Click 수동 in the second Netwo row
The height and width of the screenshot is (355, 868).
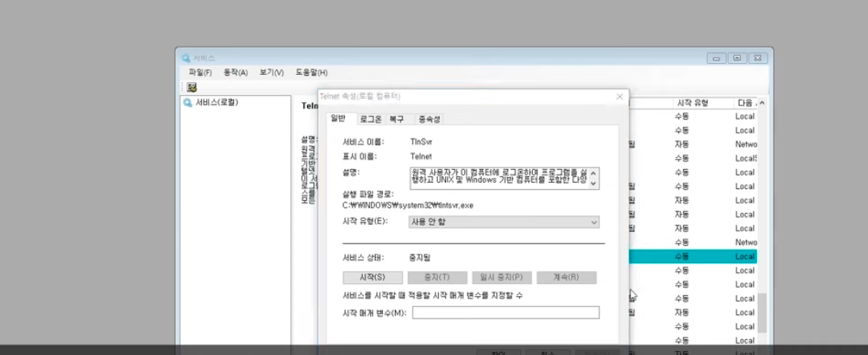682,243
